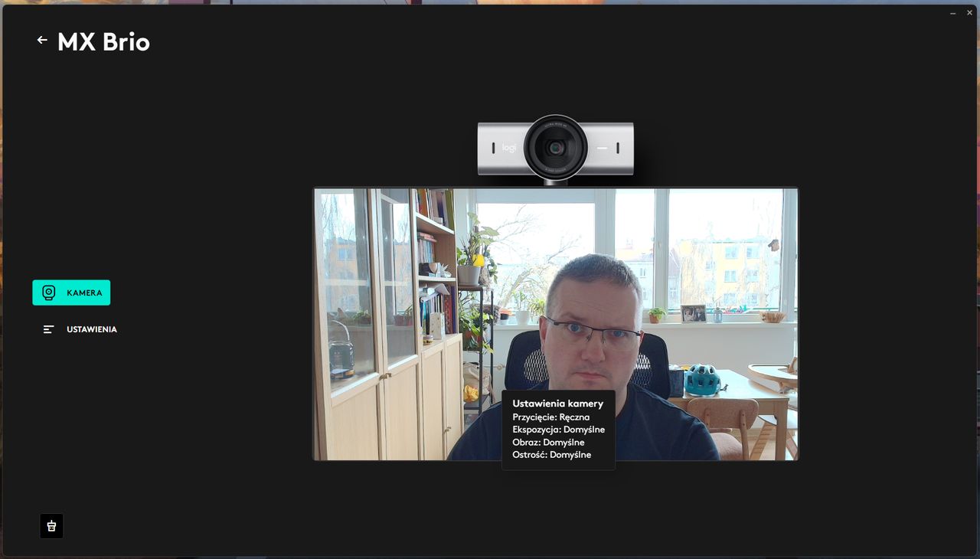Click the live webcam preview image
The image size is (980, 559).
(555, 324)
